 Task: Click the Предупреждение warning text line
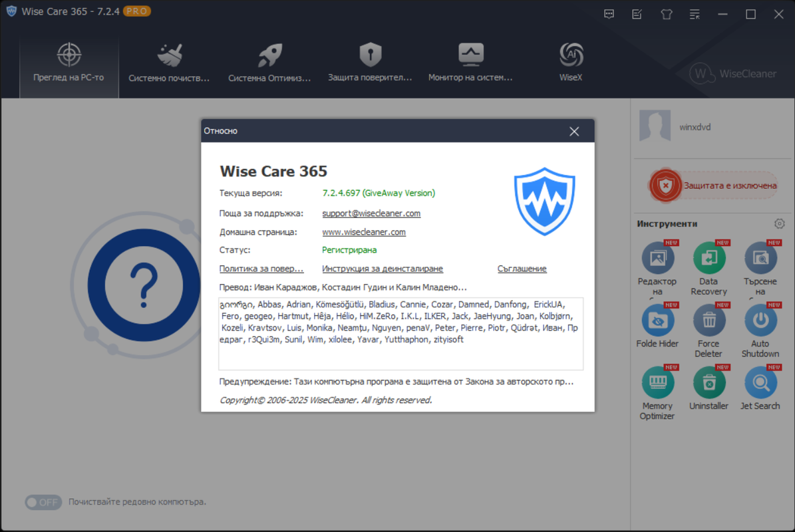(396, 382)
